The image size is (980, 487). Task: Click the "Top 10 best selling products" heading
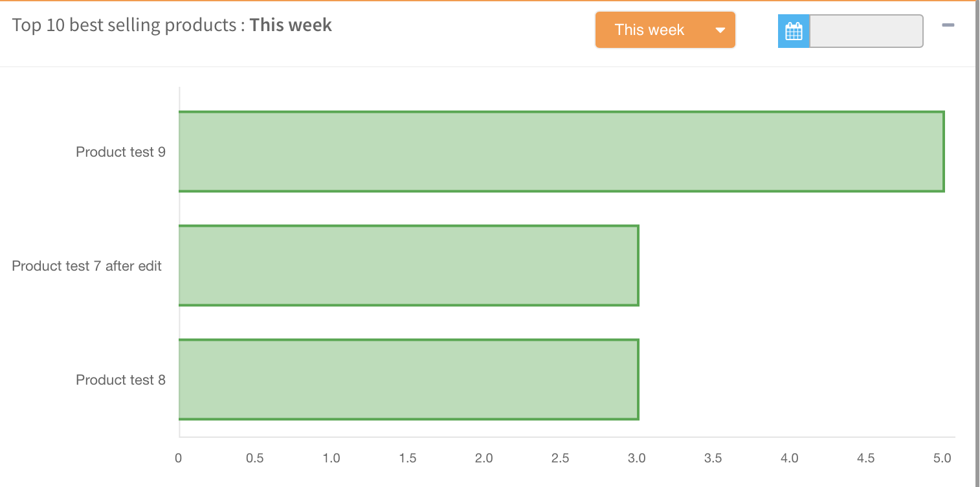[x=124, y=25]
